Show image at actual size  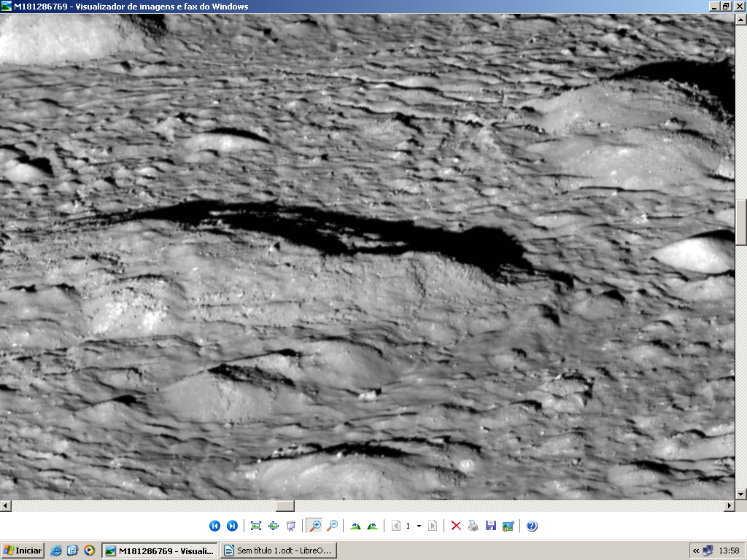tap(274, 526)
